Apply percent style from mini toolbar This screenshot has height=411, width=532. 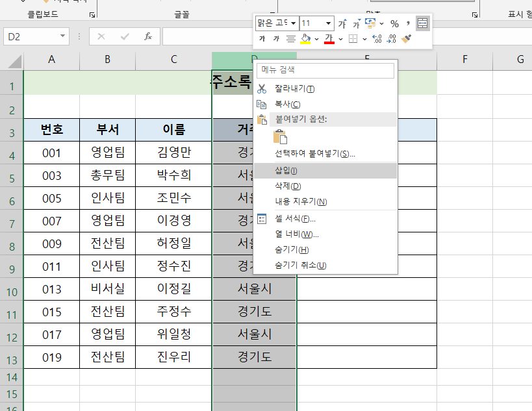coord(394,24)
